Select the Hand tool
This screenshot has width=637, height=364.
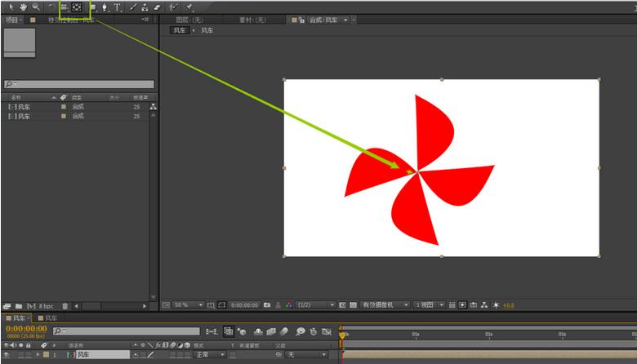click(24, 7)
